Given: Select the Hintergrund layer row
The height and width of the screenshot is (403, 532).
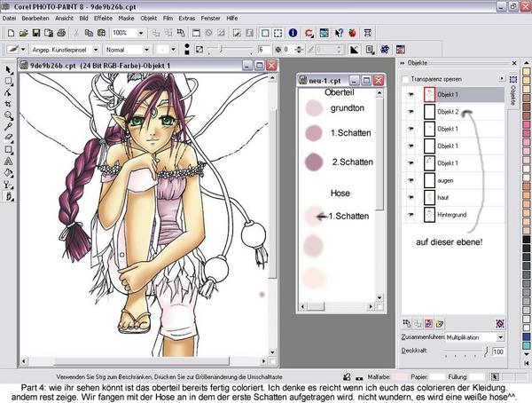Looking at the screenshot, I should click(x=453, y=215).
